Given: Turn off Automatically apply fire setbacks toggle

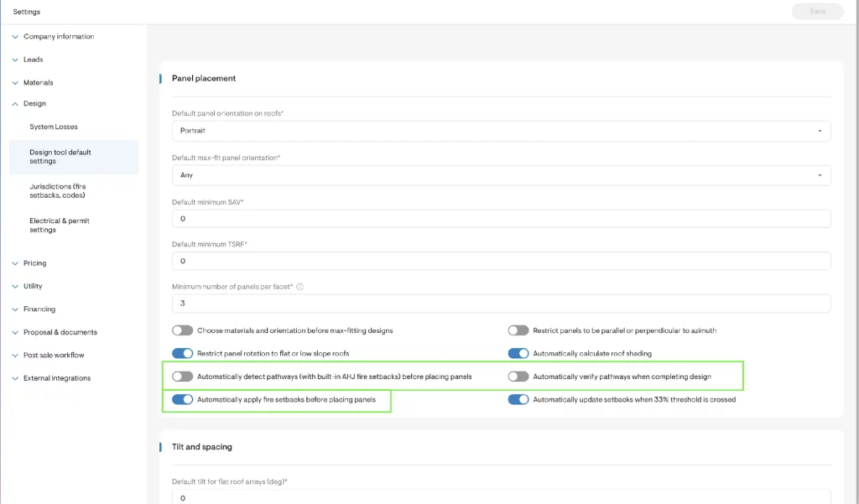Looking at the screenshot, I should pyautogui.click(x=183, y=400).
